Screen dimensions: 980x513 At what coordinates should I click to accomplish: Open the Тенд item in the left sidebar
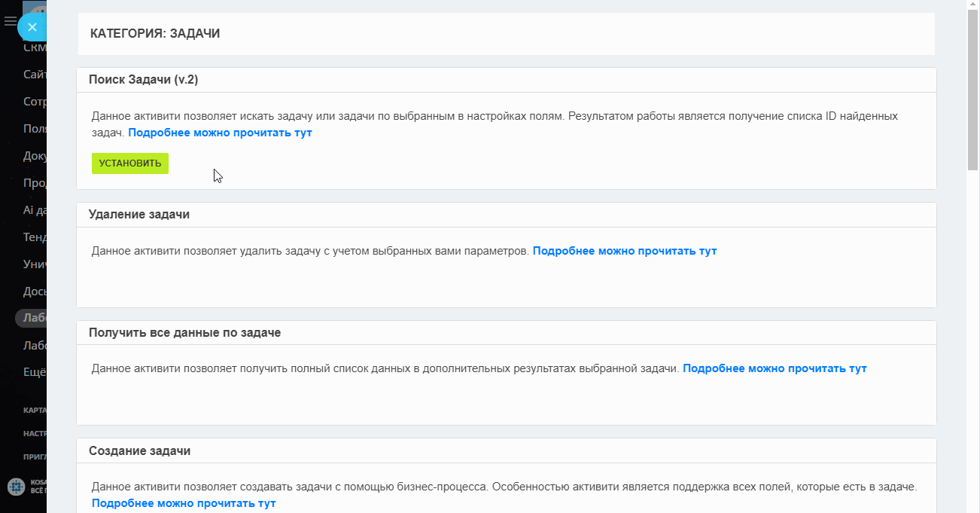click(35, 237)
